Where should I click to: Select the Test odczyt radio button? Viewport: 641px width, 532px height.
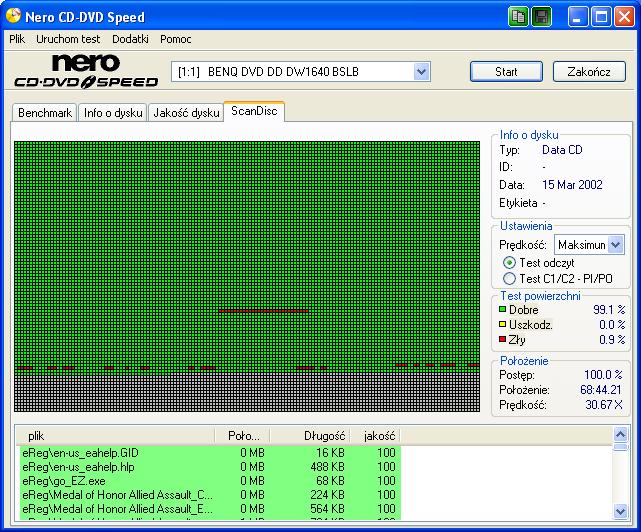[x=509, y=263]
